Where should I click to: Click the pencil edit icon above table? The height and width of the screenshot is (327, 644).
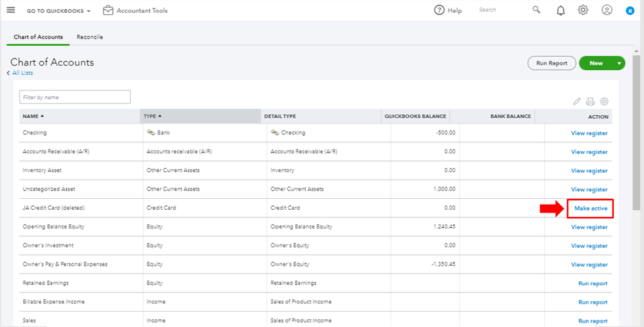pyautogui.click(x=577, y=102)
